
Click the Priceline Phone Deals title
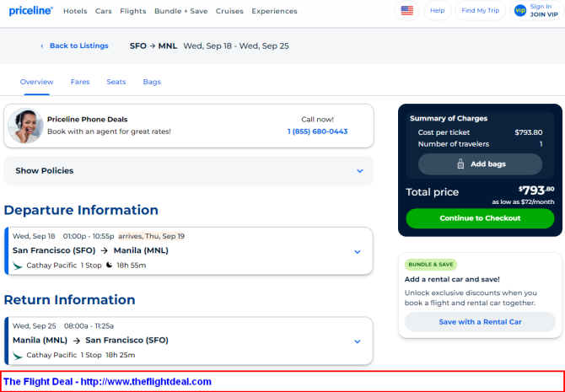[x=88, y=120]
